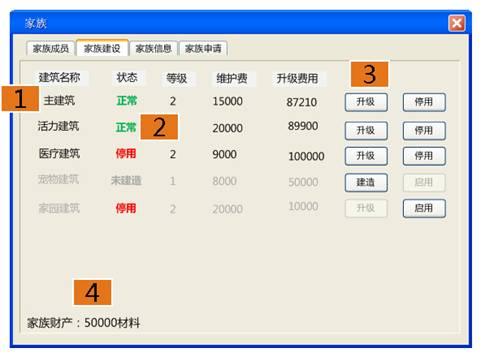Click 建筑名称 column header
This screenshot has height=361, width=485.
tap(59, 78)
